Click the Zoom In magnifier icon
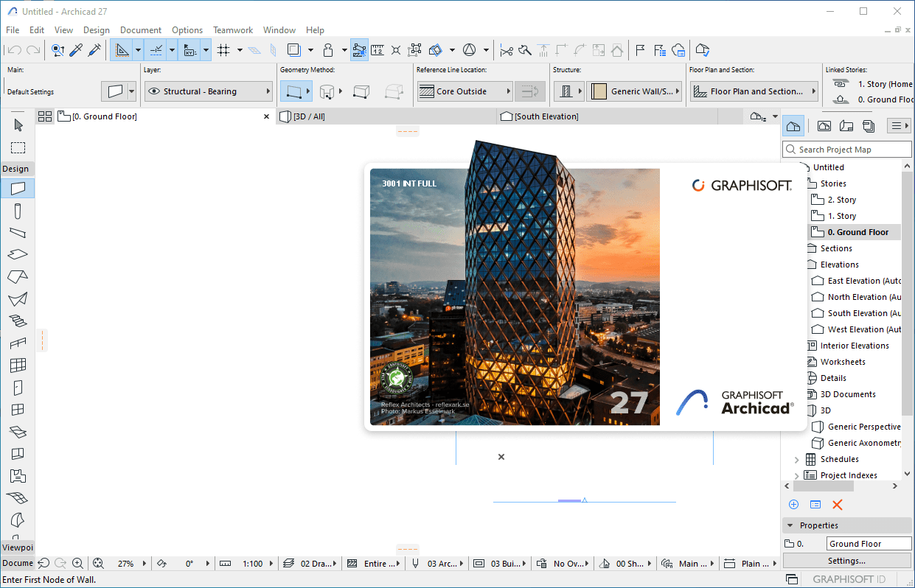The image size is (915, 588). point(78,563)
